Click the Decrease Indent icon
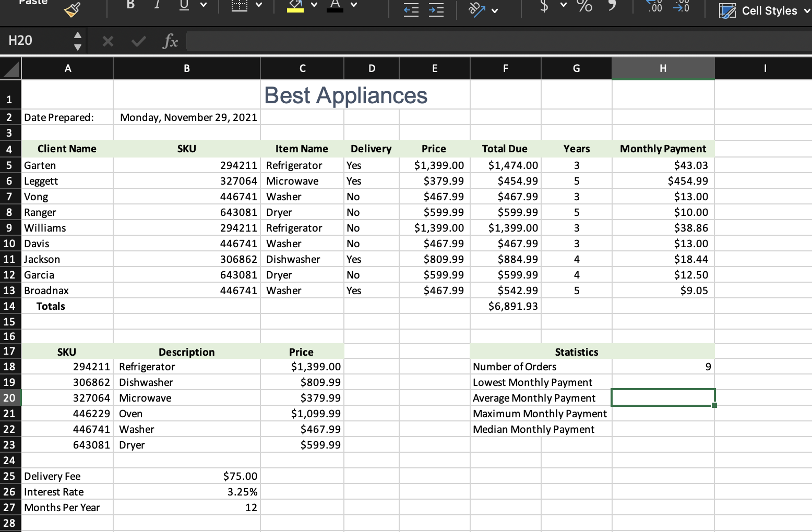 [411, 10]
